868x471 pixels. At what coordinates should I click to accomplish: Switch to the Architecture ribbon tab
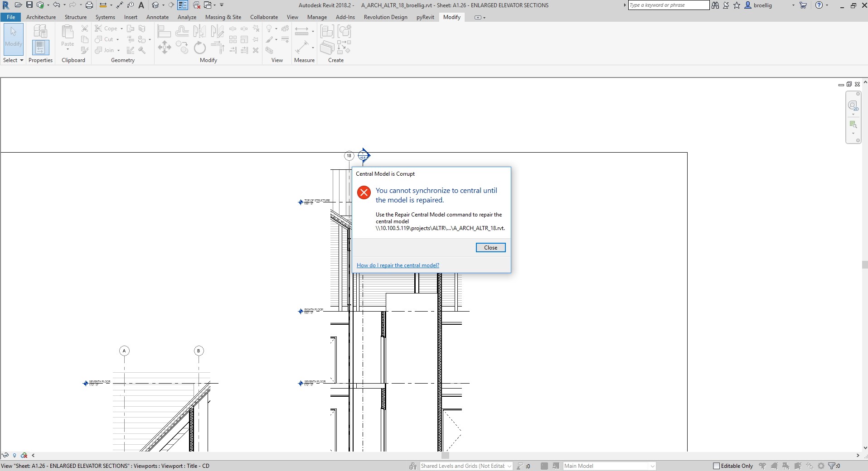pyautogui.click(x=41, y=17)
